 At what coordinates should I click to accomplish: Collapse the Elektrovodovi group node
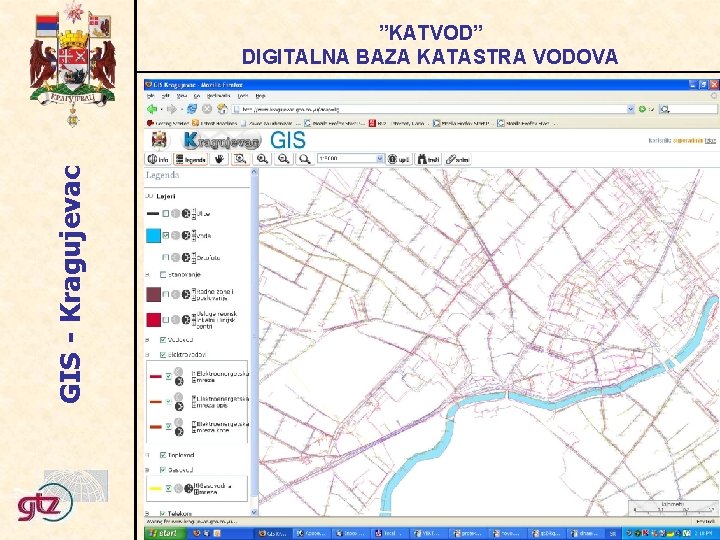[x=147, y=354]
